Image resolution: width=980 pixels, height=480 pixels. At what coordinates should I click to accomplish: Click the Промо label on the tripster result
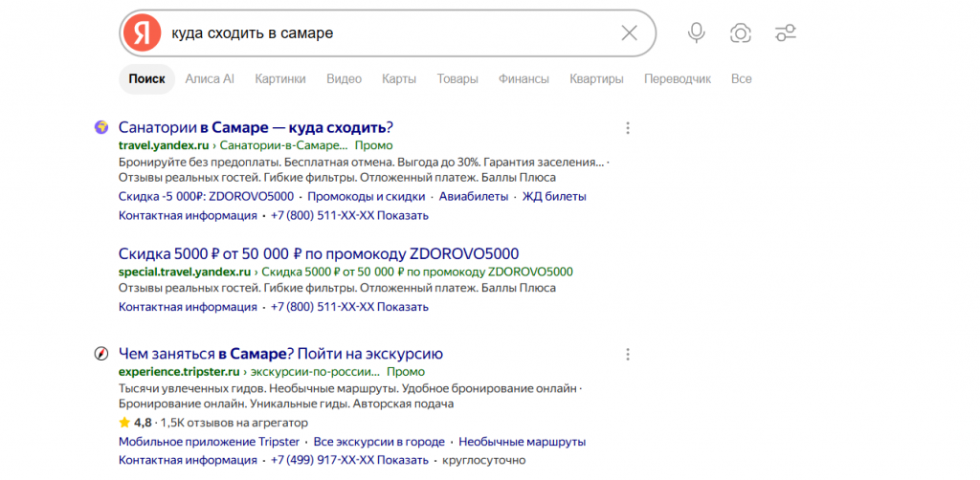tap(406, 372)
